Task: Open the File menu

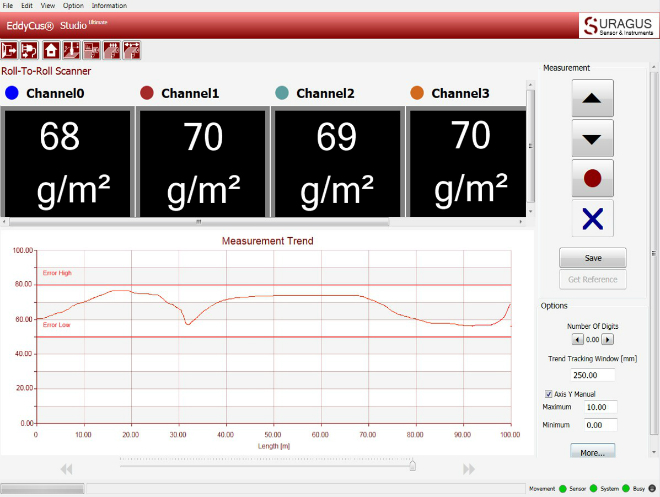Action: (x=8, y=5)
